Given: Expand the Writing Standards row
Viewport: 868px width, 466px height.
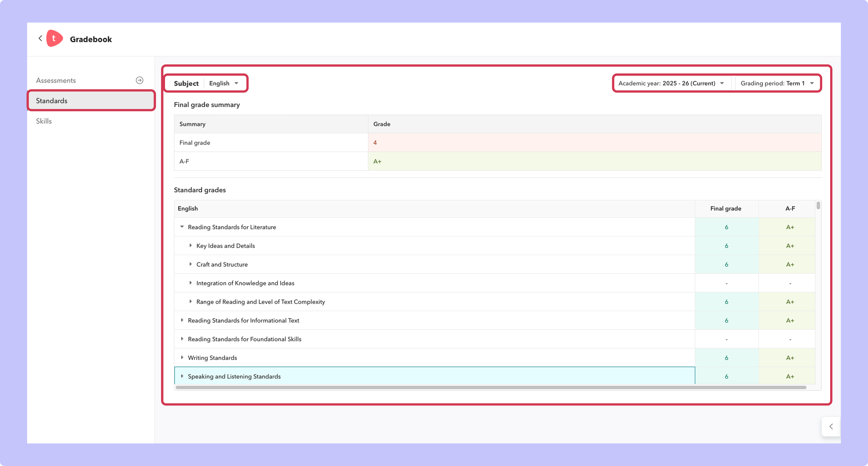Looking at the screenshot, I should tap(182, 358).
